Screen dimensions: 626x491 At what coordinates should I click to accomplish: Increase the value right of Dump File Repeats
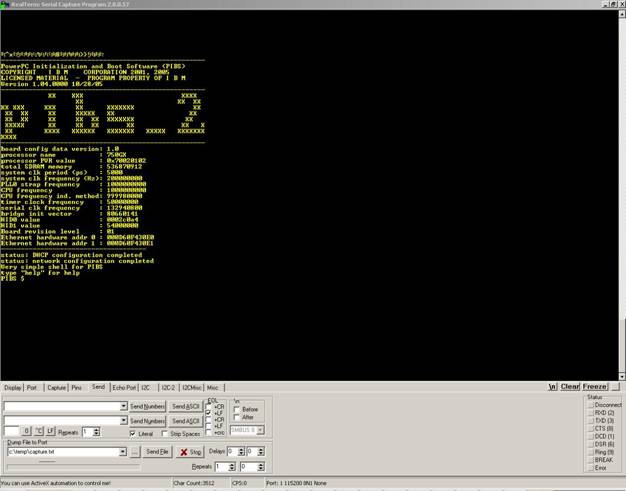click(x=261, y=464)
